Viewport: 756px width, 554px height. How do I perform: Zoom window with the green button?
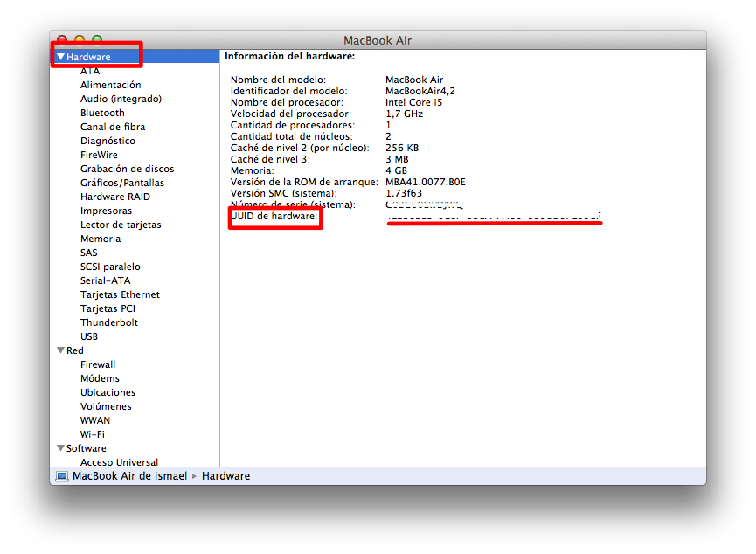[x=97, y=39]
